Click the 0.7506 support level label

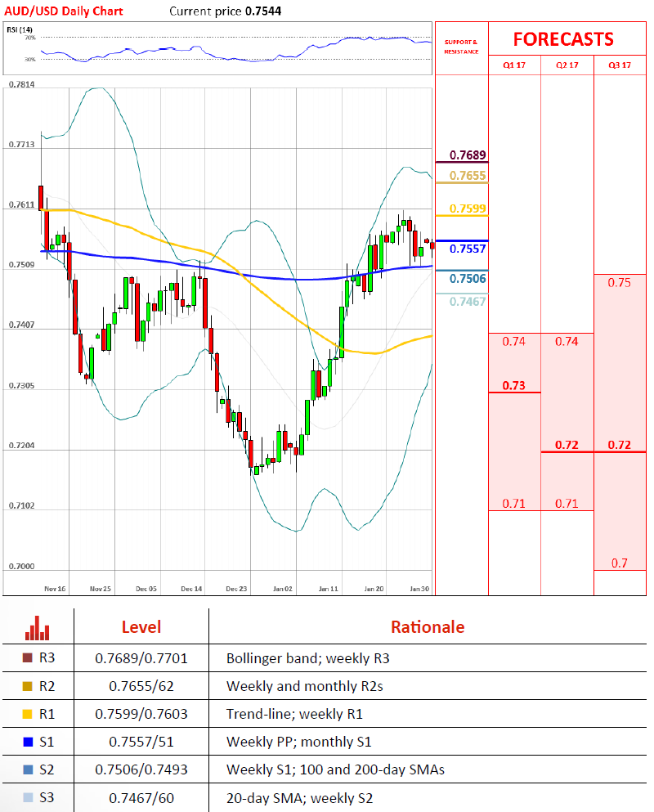tap(468, 279)
